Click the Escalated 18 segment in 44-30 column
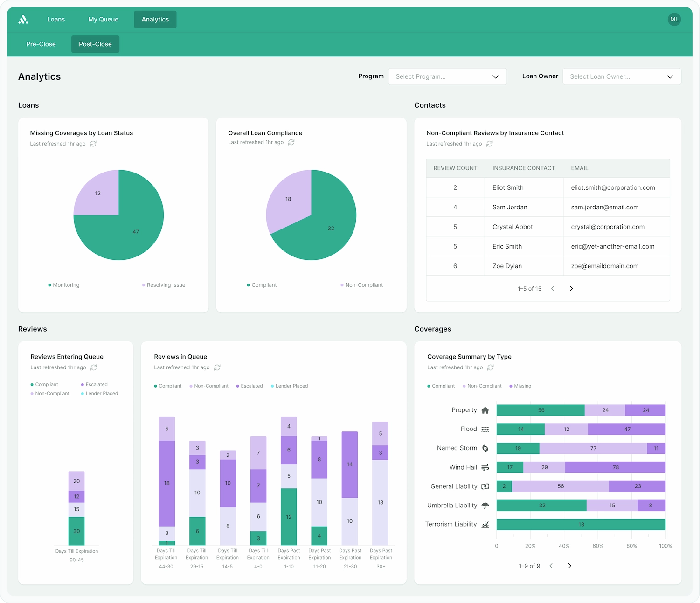 pos(167,484)
